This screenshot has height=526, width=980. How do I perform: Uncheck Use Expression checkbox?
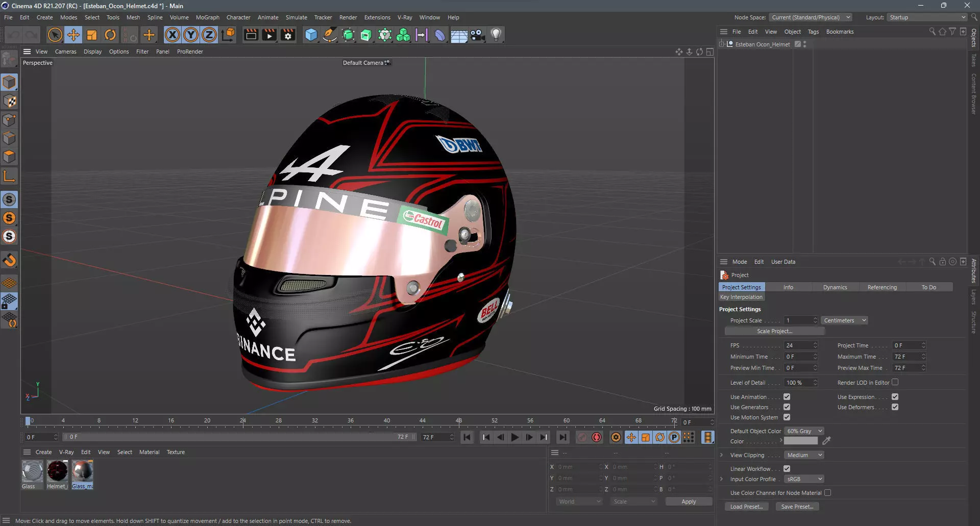coord(895,397)
